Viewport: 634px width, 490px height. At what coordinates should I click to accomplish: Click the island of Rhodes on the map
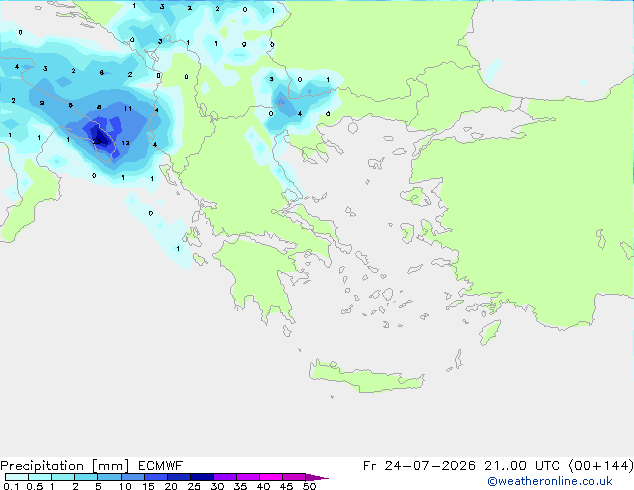490,332
